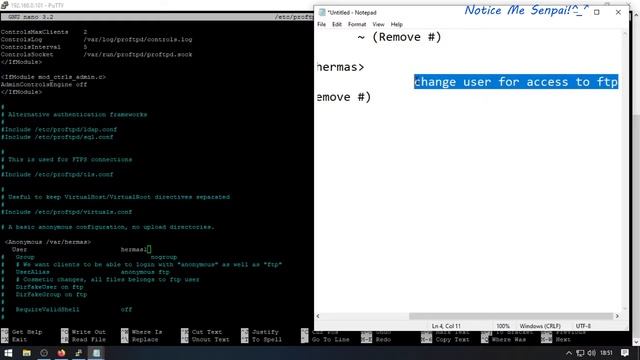Click the 100% zoom status entry
The image size is (640, 360).
coord(503,326)
